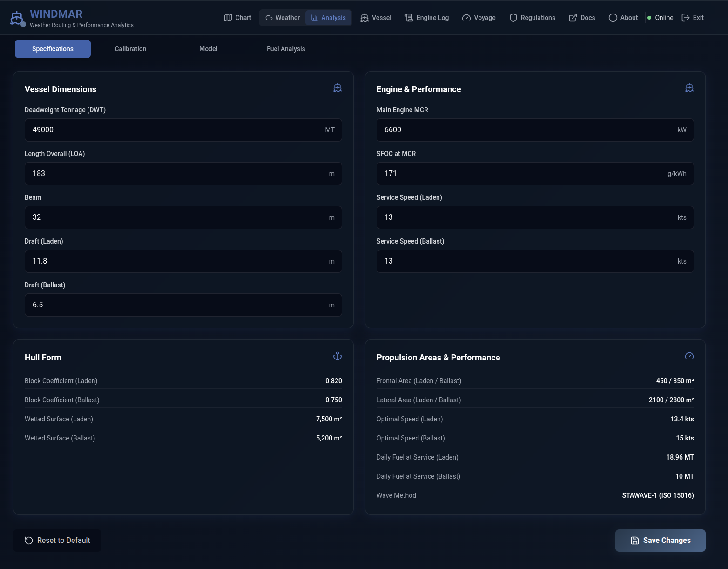728x569 pixels.
Task: Open the Chart map view
Action: (x=237, y=18)
